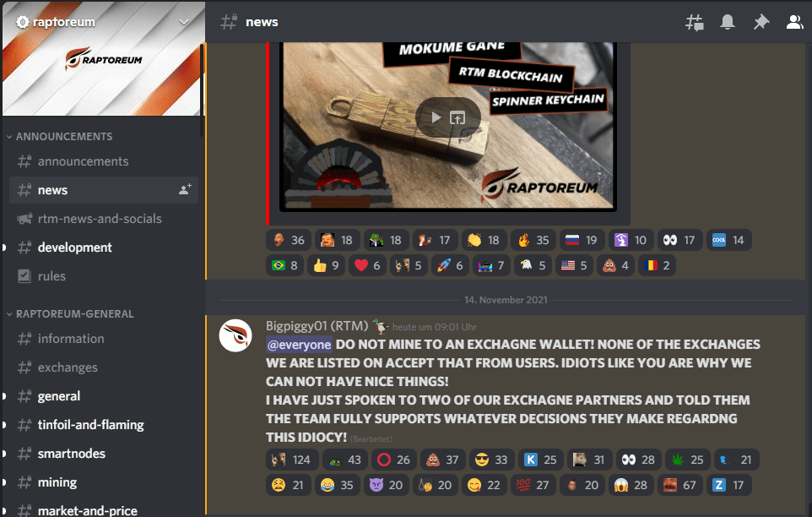Toggle the poop reaction showing 37

click(x=443, y=460)
